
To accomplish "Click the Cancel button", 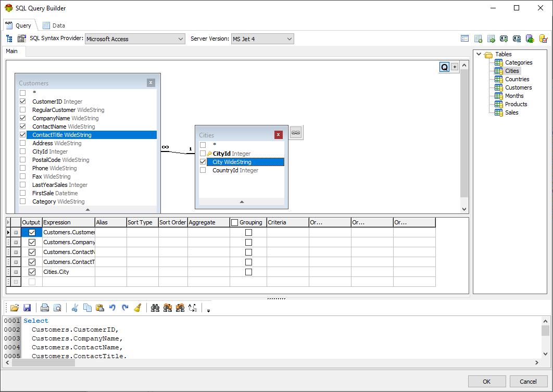I will (528, 382).
